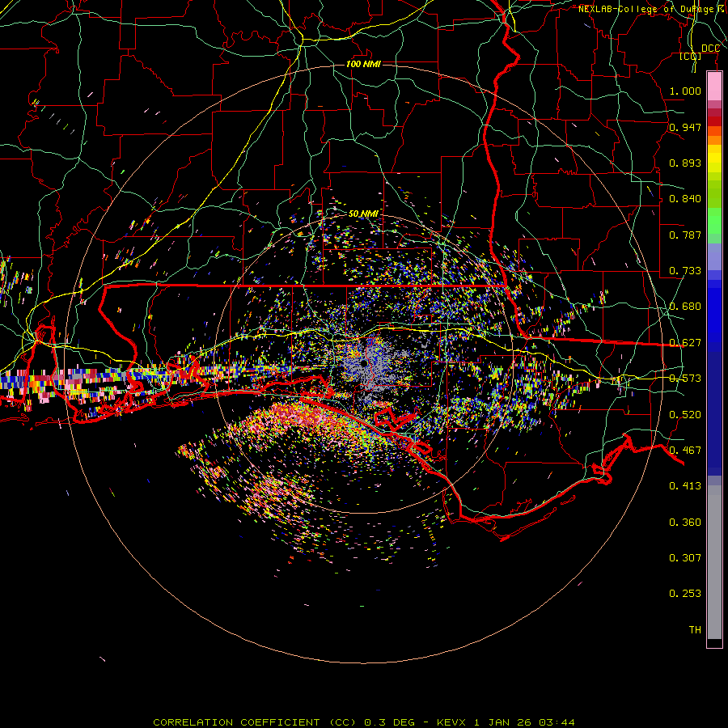Click the 0.733 legend value

click(x=685, y=271)
